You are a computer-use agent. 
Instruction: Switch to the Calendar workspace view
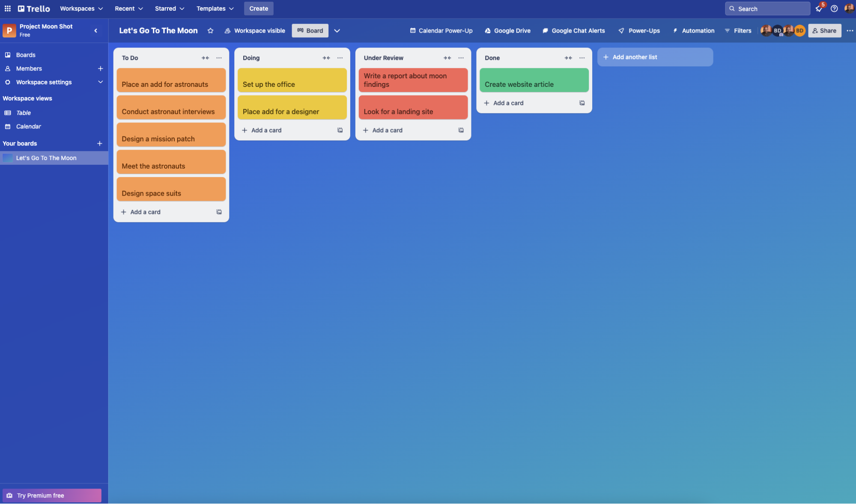[28, 126]
